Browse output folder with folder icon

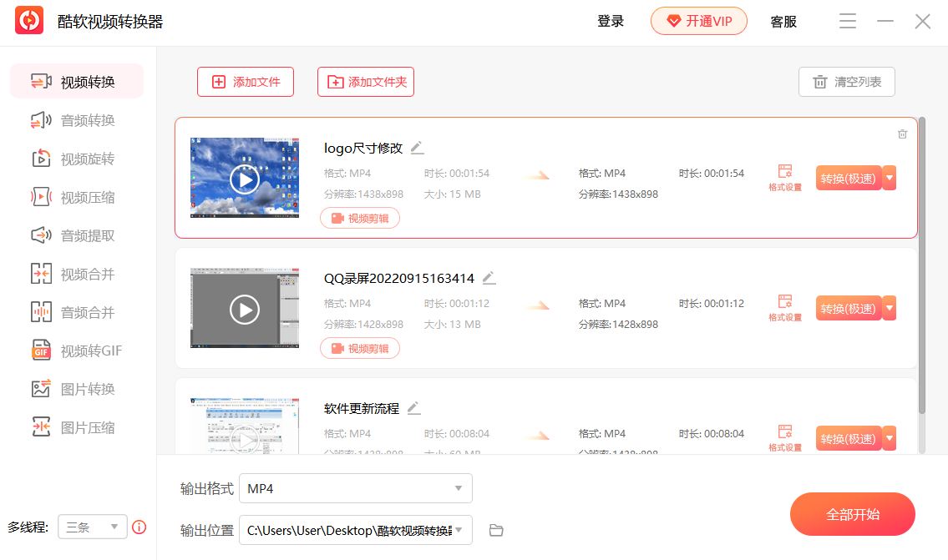click(x=496, y=530)
